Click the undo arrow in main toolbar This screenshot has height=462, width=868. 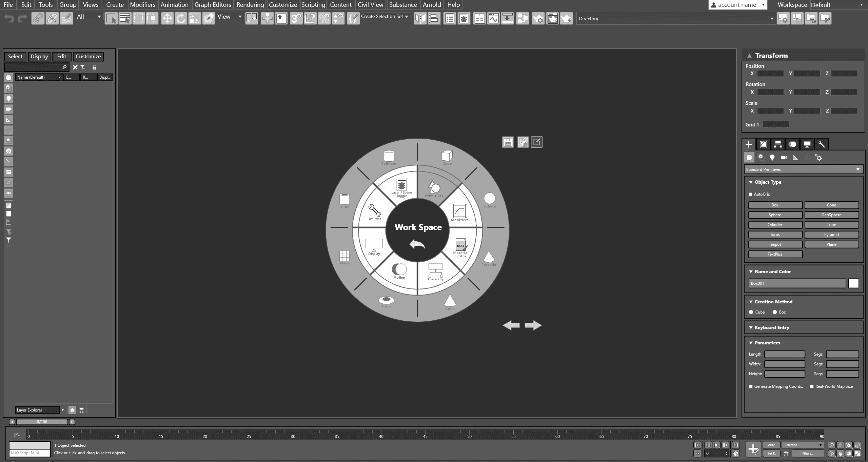click(x=9, y=18)
